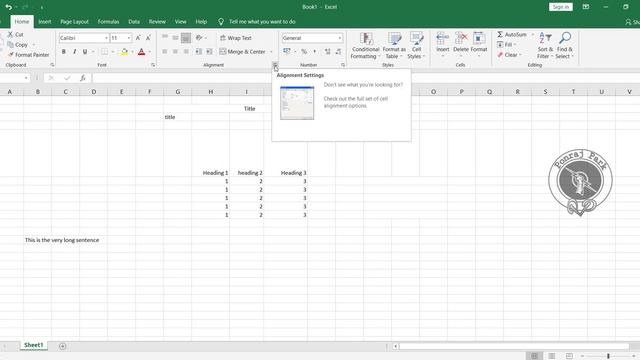
Task: Open the font size 11 dropdown
Action: [x=129, y=38]
